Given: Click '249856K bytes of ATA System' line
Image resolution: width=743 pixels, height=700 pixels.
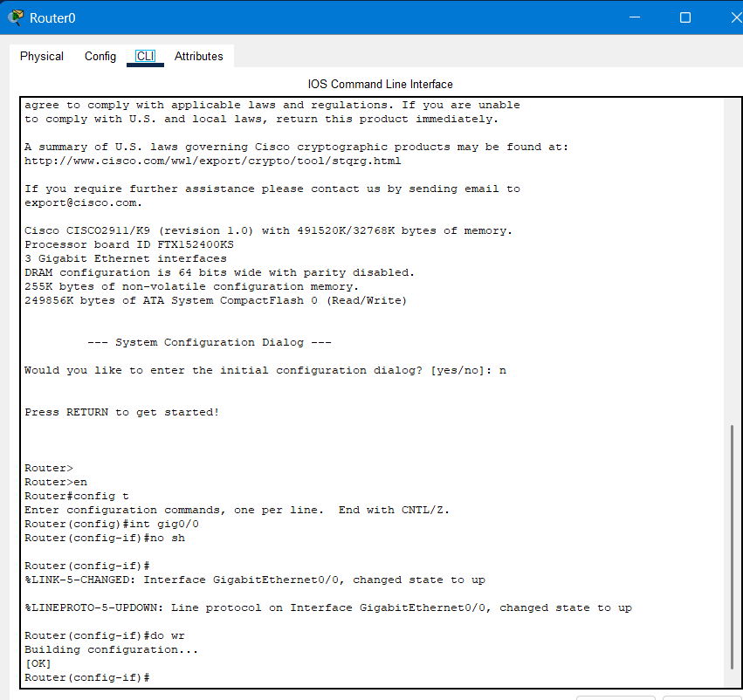Looking at the screenshot, I should 216,300.
